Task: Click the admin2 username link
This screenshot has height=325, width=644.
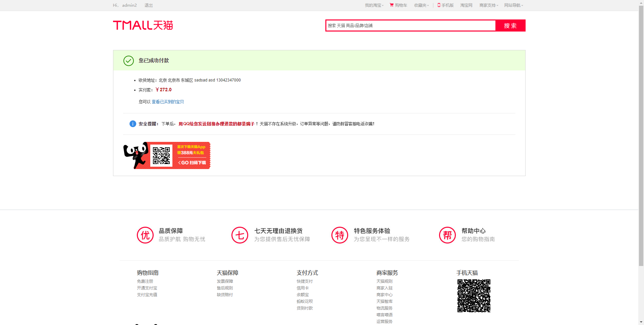Action: tap(129, 5)
